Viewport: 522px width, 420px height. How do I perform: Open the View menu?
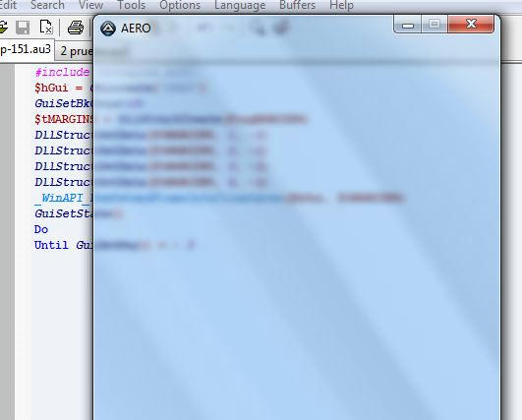pos(90,5)
